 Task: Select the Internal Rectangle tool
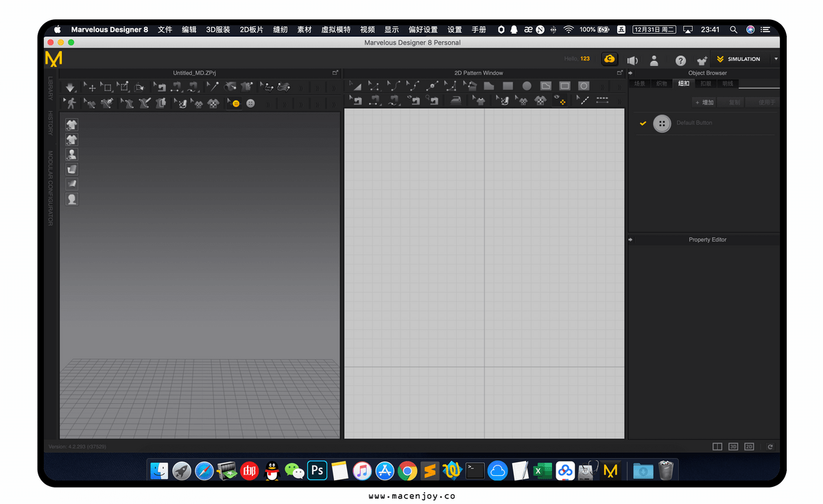pos(564,86)
